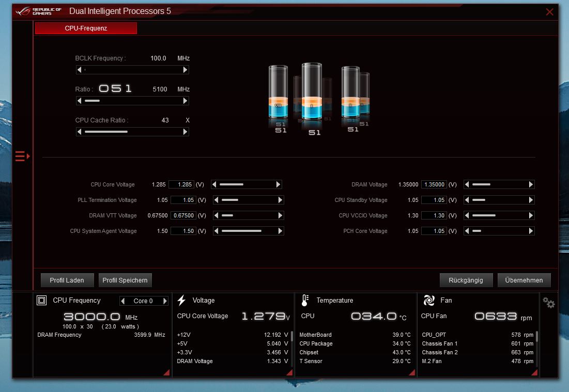Decrease BCLK Frequency with left arrow

79,70
